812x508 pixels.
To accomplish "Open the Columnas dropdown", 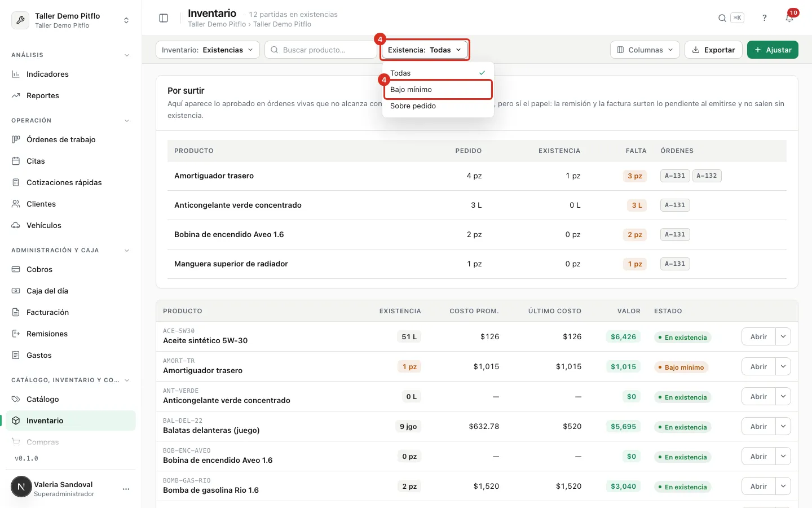I will pyautogui.click(x=645, y=50).
